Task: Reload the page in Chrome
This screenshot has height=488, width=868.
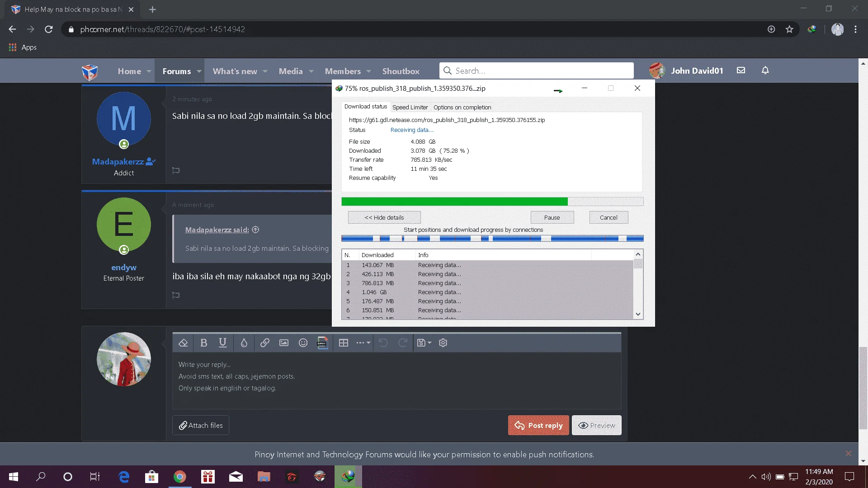Action: tap(49, 29)
